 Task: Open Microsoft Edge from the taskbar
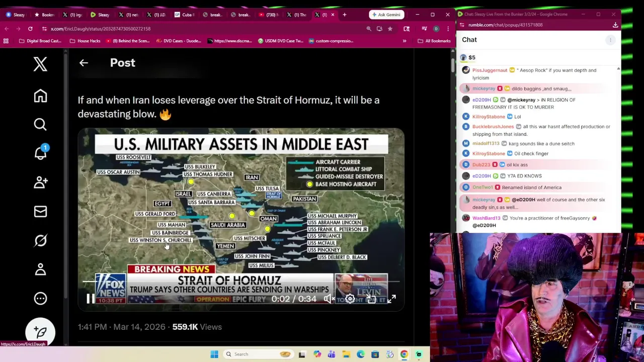(x=361, y=354)
